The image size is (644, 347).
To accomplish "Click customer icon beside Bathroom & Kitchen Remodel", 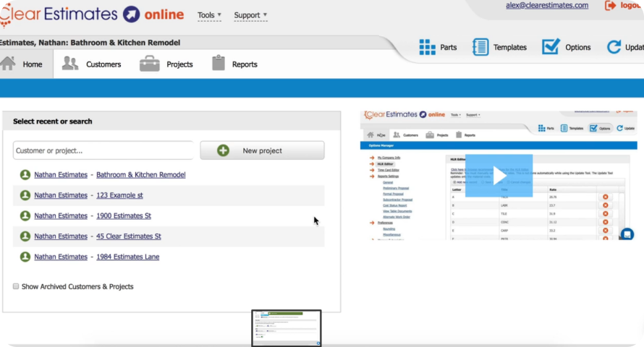I will pyautogui.click(x=25, y=175).
